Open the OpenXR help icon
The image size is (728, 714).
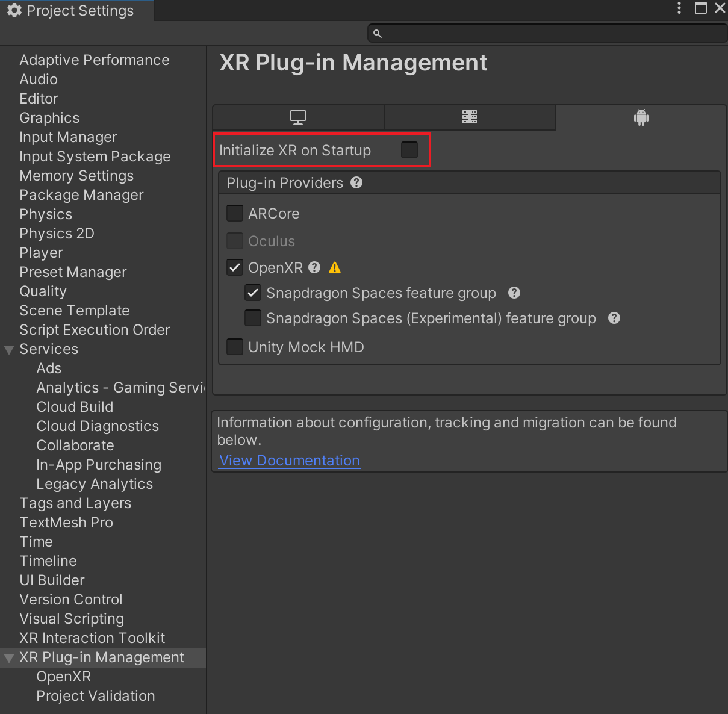(314, 267)
